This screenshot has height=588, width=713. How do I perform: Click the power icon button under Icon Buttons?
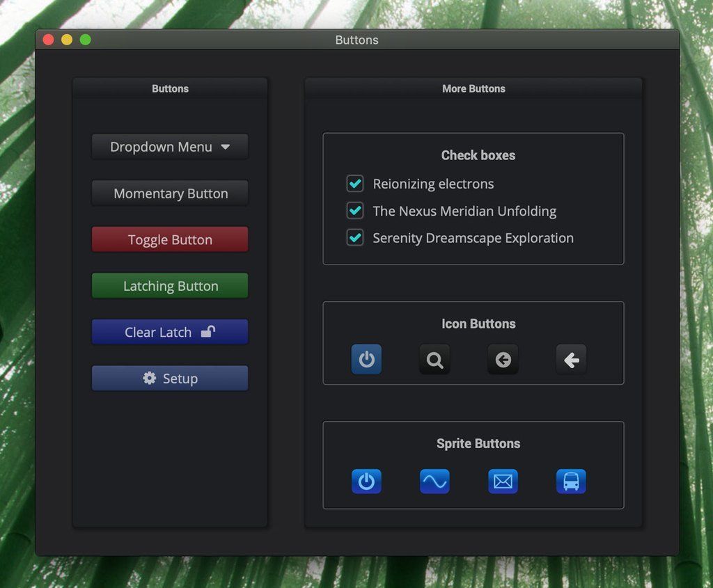coord(366,360)
